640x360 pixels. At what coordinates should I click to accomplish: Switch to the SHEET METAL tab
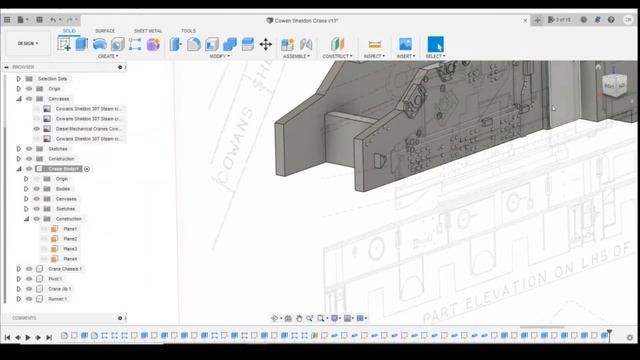(148, 31)
